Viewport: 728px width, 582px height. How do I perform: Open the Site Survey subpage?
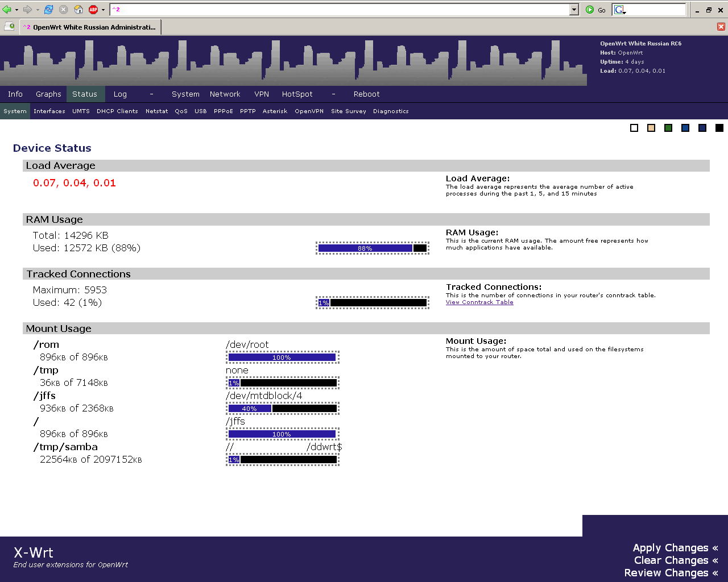pyautogui.click(x=349, y=111)
